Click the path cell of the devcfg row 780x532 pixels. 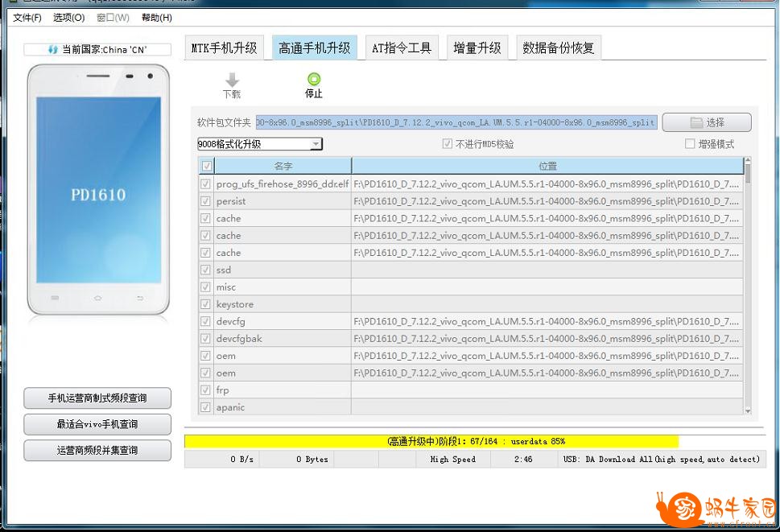pyautogui.click(x=547, y=322)
